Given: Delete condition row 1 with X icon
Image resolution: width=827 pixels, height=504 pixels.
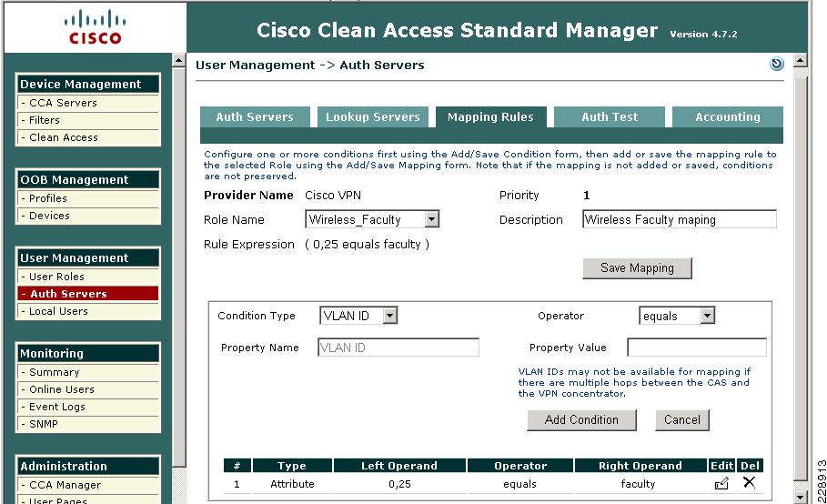Looking at the screenshot, I should tap(749, 482).
